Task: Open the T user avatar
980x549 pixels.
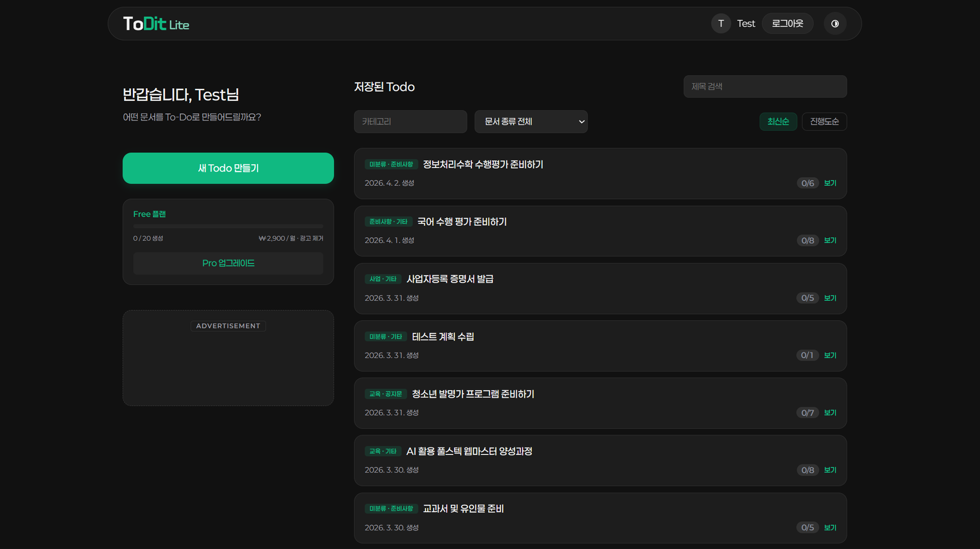Action: pyautogui.click(x=721, y=24)
